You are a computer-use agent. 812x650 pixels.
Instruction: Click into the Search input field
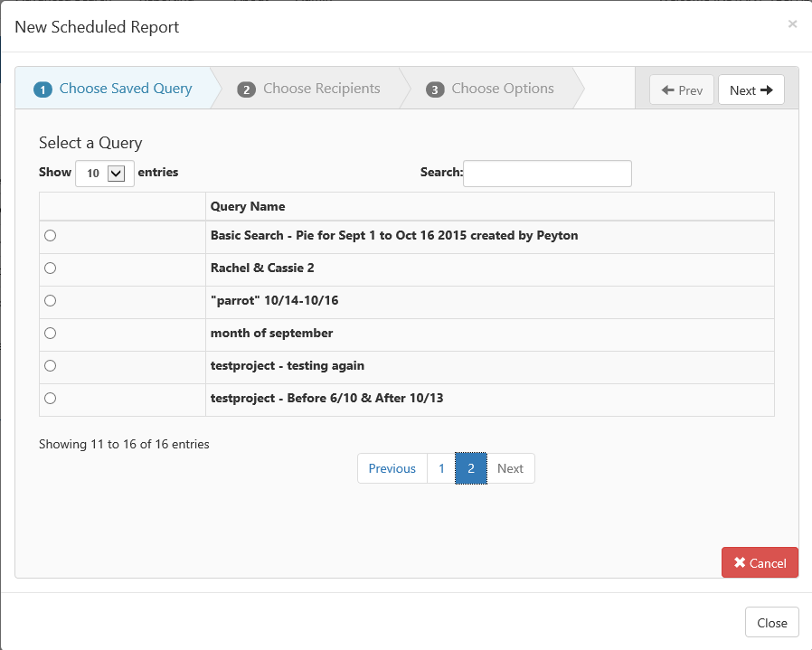(x=547, y=173)
